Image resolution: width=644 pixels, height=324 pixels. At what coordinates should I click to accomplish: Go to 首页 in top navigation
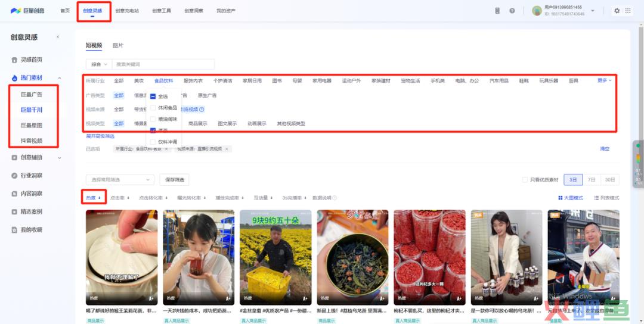(65, 11)
